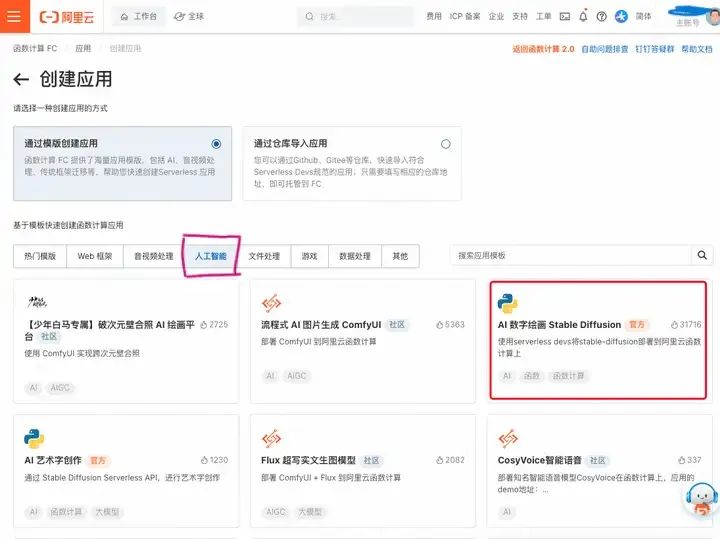
Task: Switch to the 人工智能 tab
Action: coord(211,256)
